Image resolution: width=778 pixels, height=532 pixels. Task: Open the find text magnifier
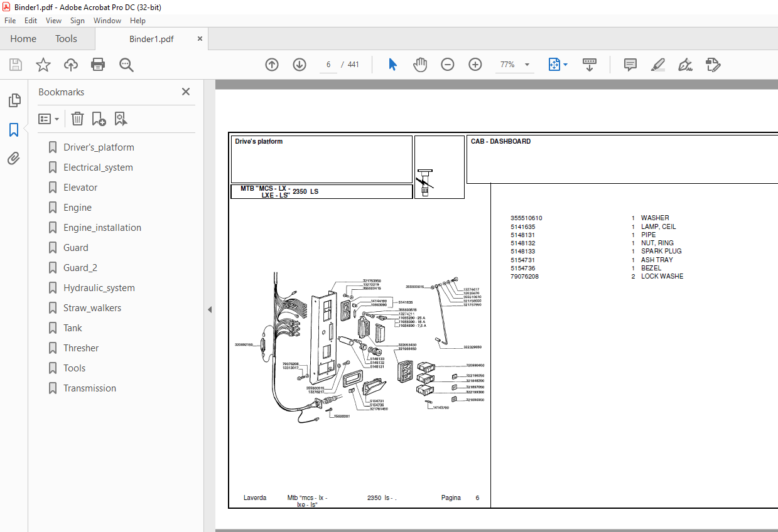point(126,65)
